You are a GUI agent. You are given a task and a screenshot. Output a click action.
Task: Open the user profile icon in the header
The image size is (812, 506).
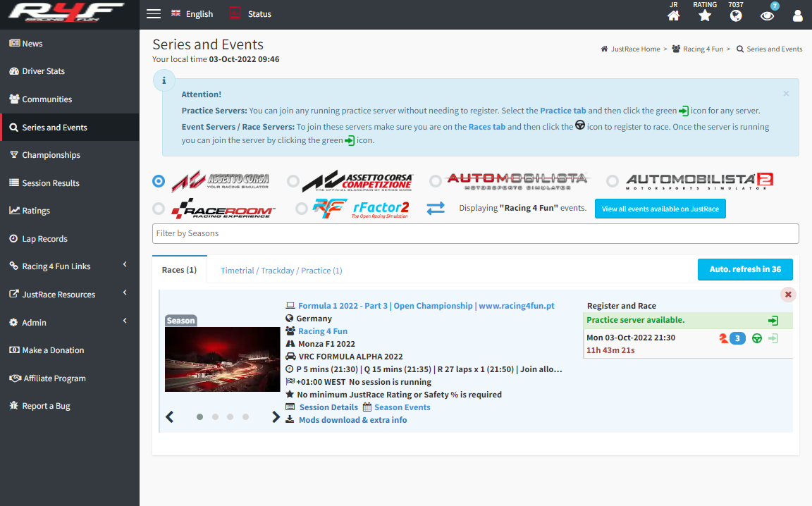tap(797, 16)
